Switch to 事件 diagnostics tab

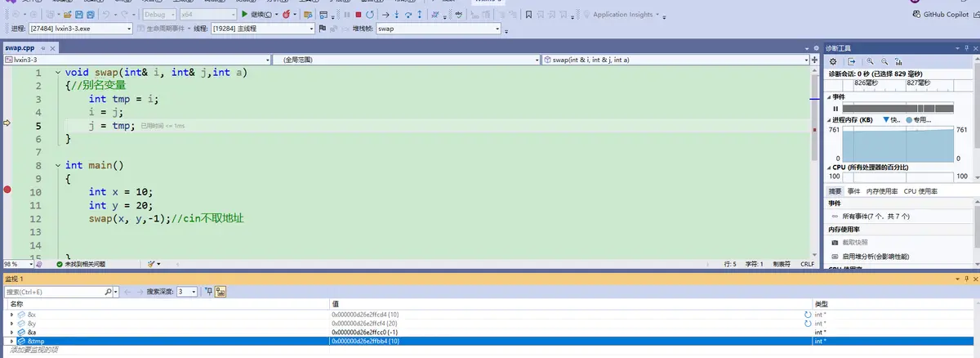pyautogui.click(x=853, y=190)
